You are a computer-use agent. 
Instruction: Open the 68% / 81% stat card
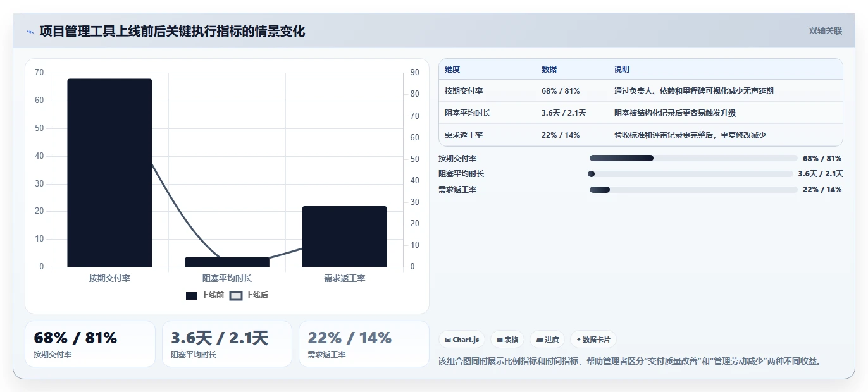90,344
